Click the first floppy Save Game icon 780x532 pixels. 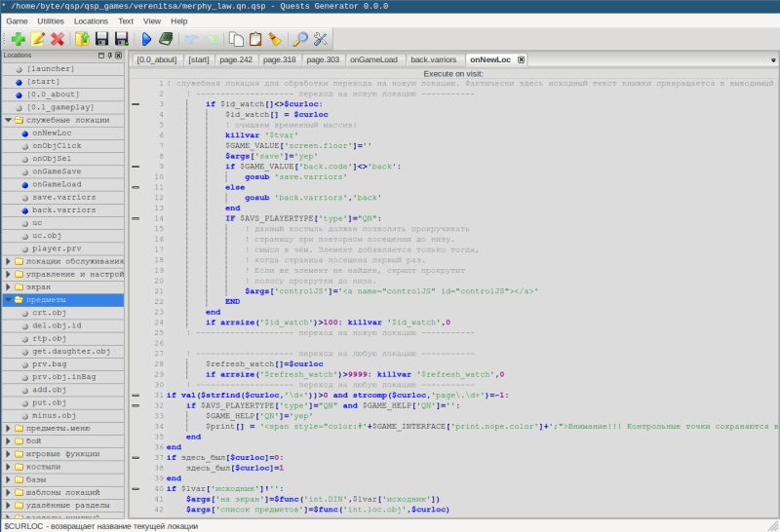tap(101, 39)
